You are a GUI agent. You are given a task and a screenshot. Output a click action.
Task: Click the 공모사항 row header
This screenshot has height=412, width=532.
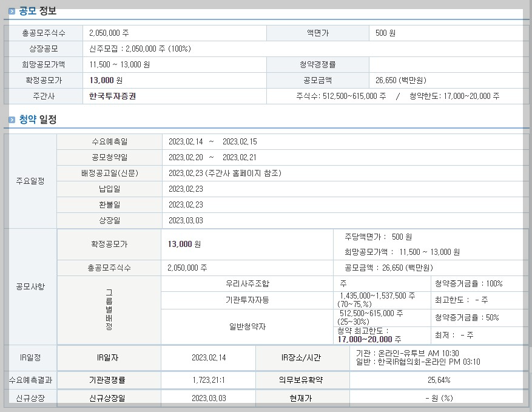30,287
